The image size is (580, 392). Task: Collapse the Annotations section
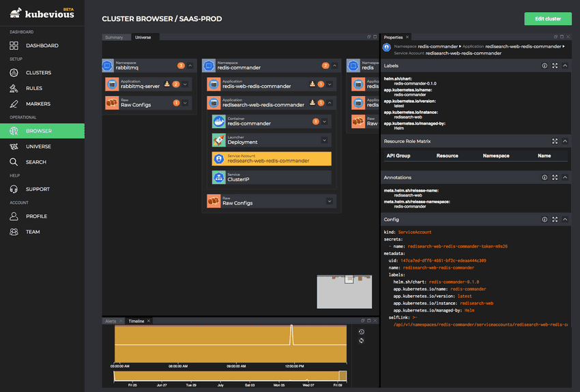click(565, 177)
